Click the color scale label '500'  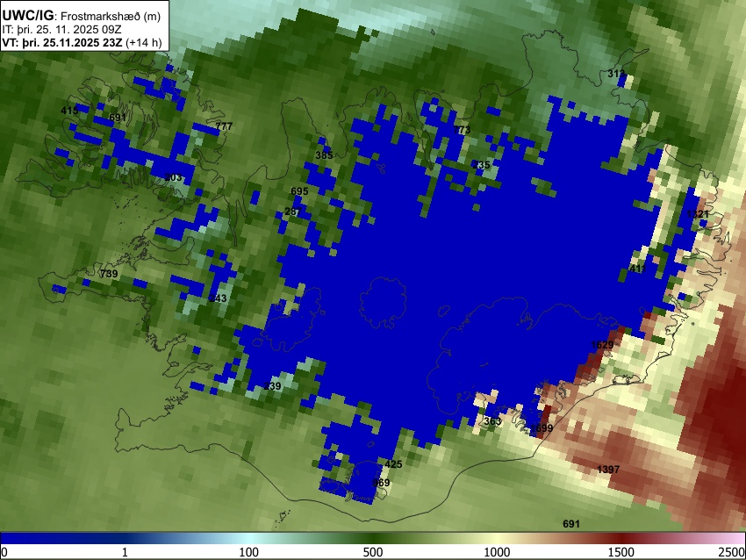pyautogui.click(x=373, y=552)
